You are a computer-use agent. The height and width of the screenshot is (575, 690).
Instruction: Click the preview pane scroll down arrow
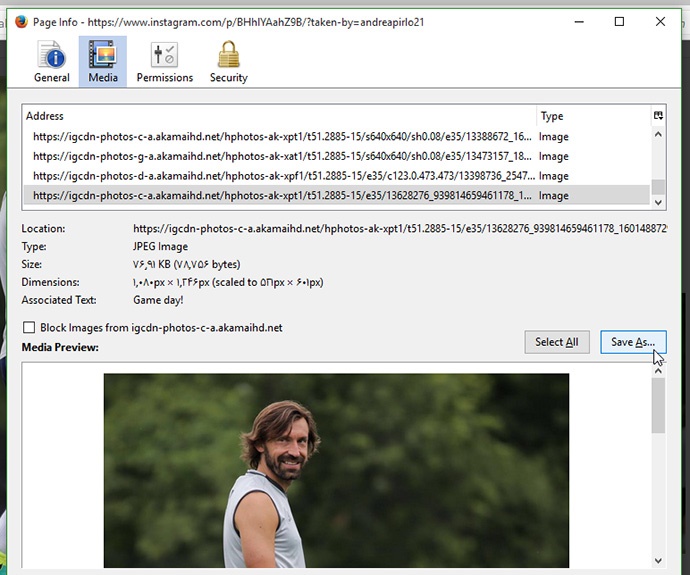[658, 560]
